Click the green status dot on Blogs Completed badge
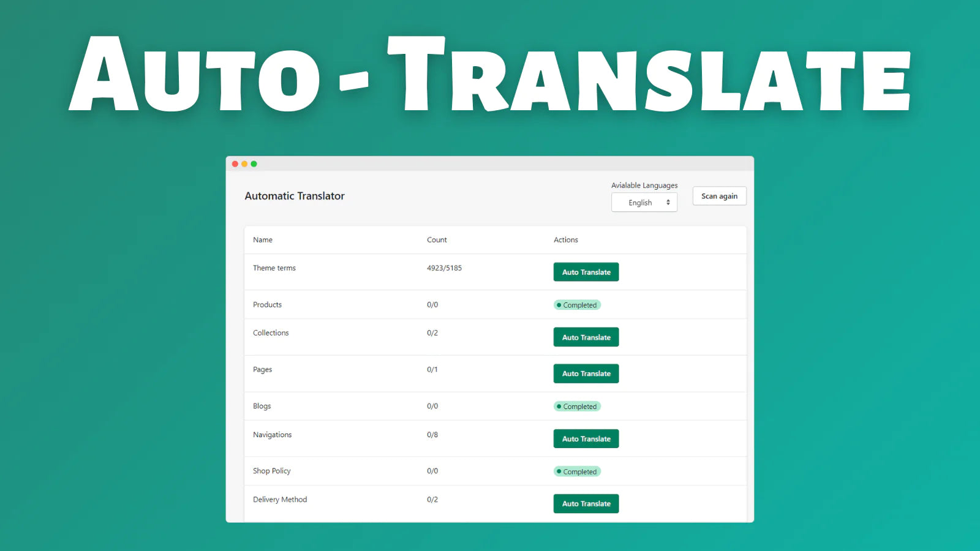Viewport: 980px width, 551px height. (559, 406)
